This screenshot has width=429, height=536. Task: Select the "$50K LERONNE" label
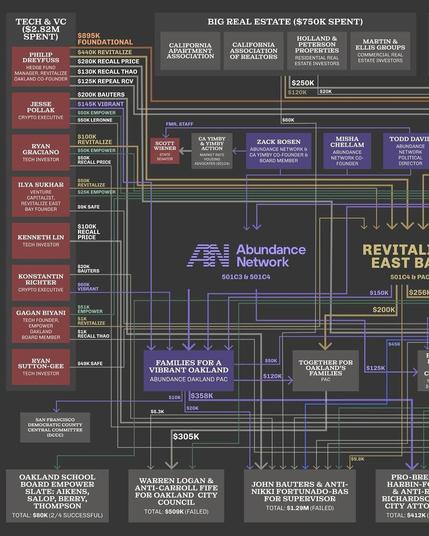pyautogui.click(x=95, y=120)
